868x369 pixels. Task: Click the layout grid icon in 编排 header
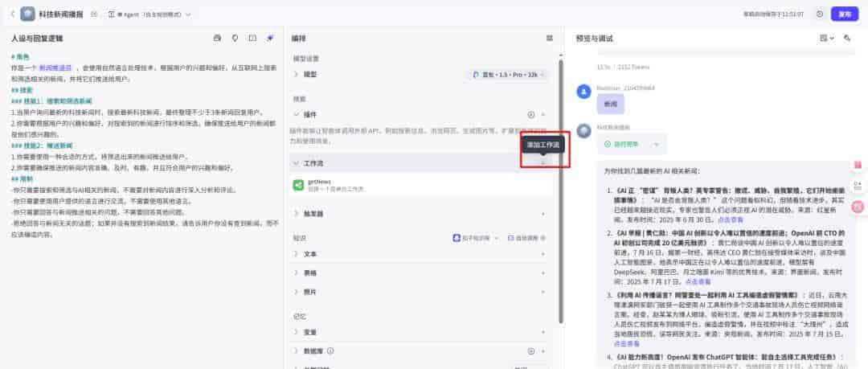click(x=549, y=39)
